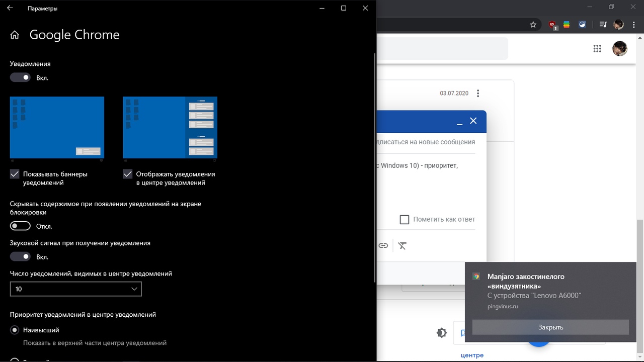This screenshot has height=362, width=644.
Task: Clear formatting in reply editor
Action: (x=402, y=246)
